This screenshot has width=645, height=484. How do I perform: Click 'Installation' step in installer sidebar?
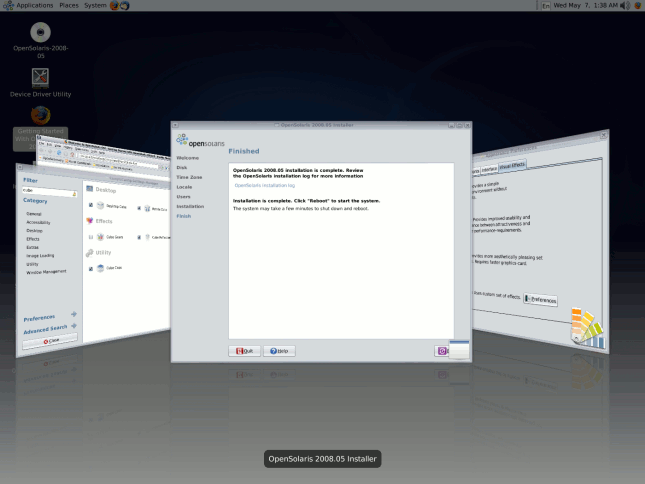tap(190, 206)
